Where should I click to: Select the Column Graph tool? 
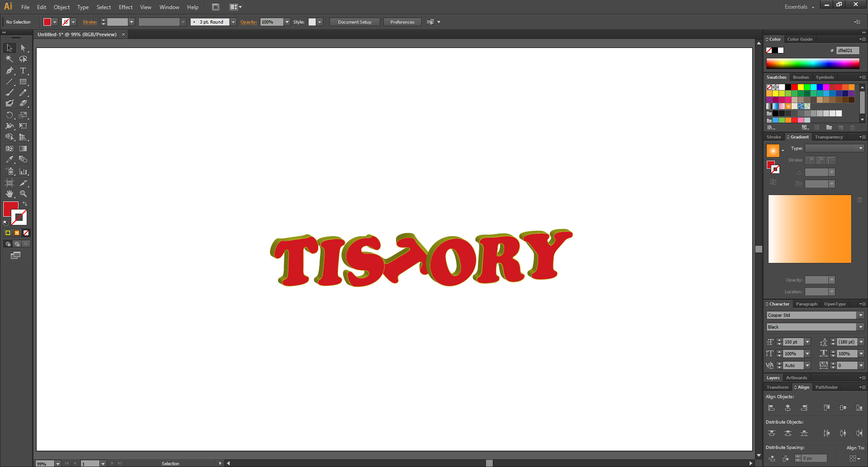[23, 172]
